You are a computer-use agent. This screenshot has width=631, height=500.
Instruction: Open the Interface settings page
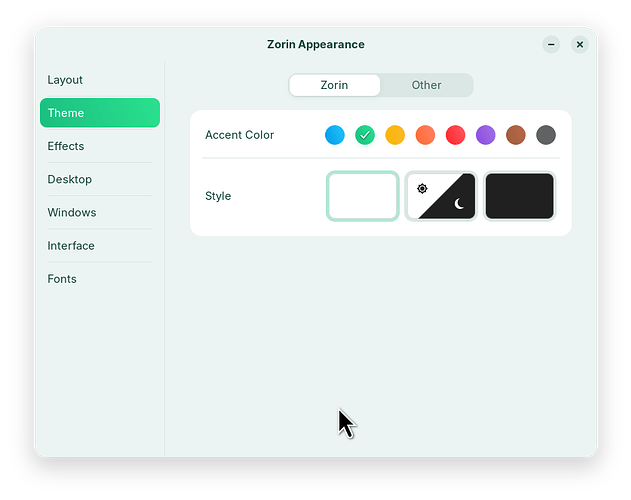point(100,246)
